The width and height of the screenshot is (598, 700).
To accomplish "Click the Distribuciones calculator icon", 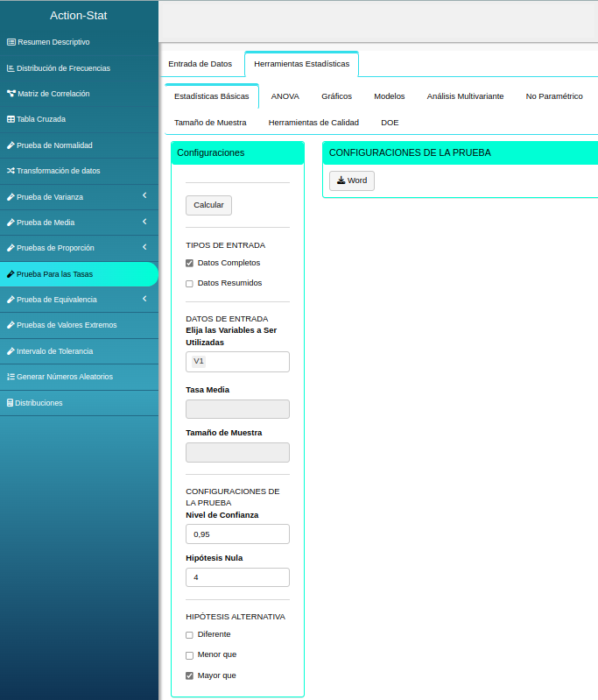I will 11,403.
